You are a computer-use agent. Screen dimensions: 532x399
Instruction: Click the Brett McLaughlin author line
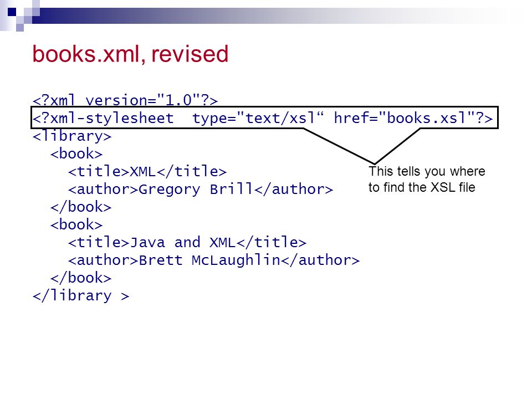(x=214, y=260)
